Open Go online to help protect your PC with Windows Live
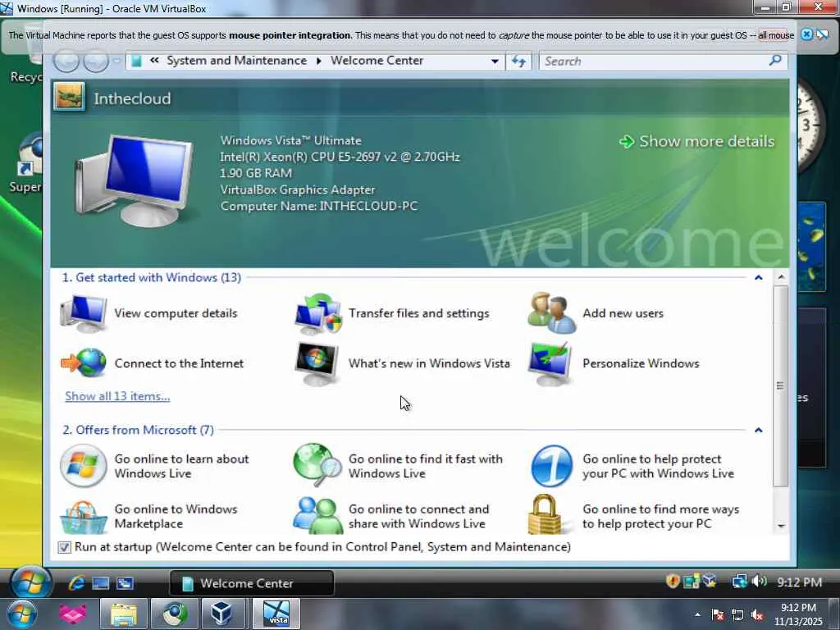The image size is (840, 630). pyautogui.click(x=632, y=466)
